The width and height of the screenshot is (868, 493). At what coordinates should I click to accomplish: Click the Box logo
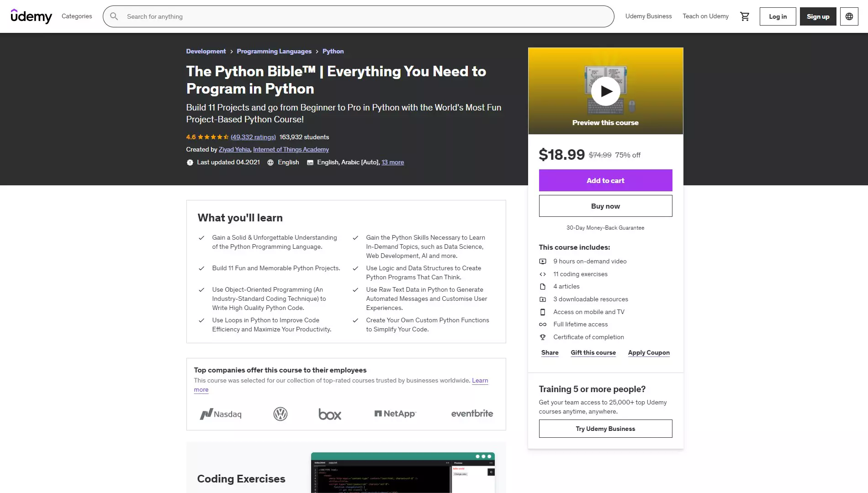pyautogui.click(x=330, y=414)
